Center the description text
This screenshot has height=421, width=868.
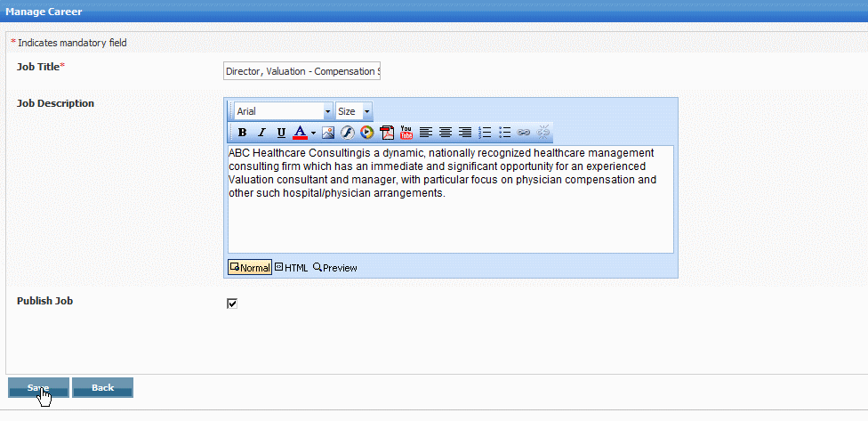pos(446,133)
